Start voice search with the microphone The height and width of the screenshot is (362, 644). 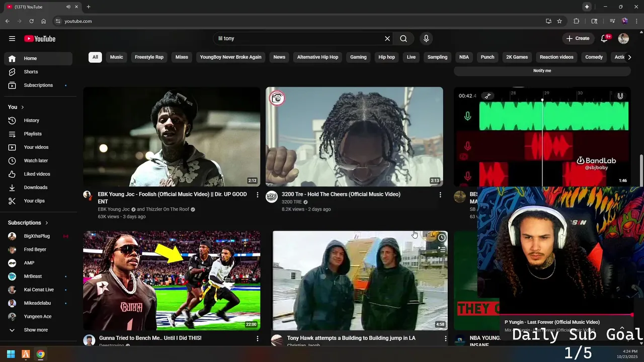point(426,39)
